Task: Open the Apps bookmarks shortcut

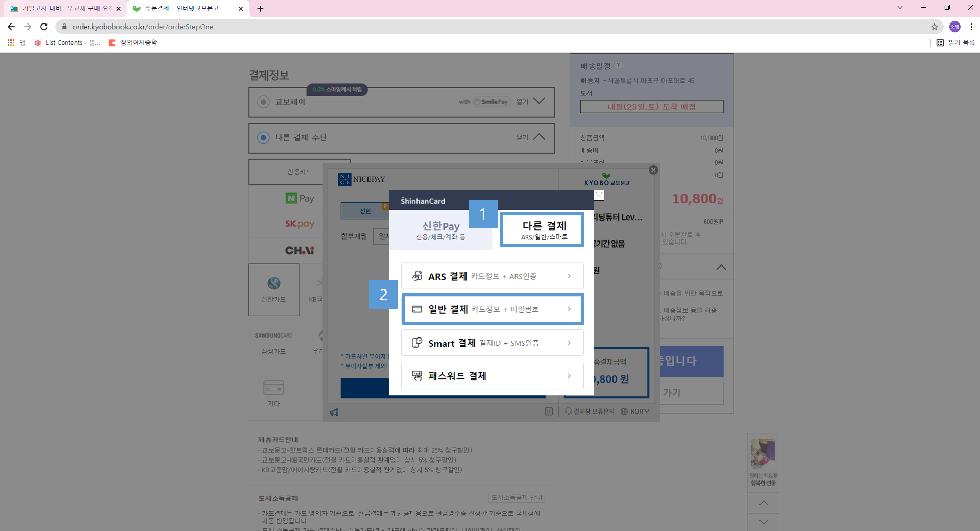Action: click(16, 43)
